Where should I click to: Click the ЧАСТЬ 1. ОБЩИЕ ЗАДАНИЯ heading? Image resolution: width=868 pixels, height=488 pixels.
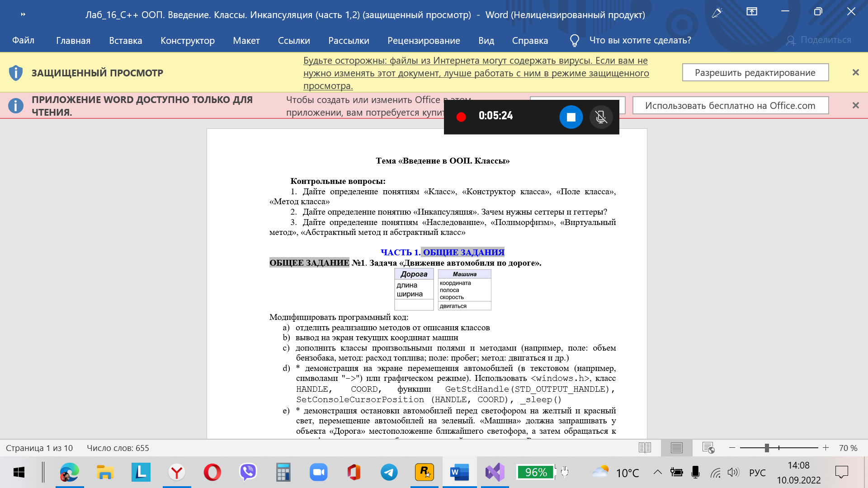point(443,252)
